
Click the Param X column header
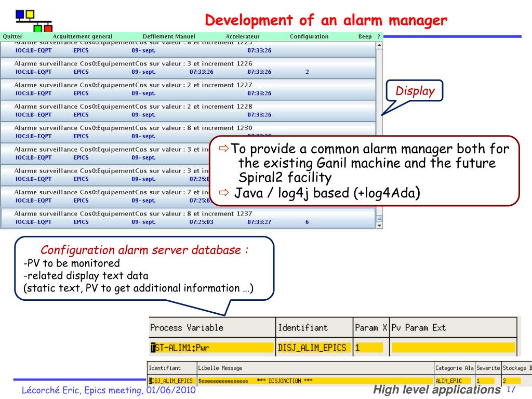click(371, 328)
